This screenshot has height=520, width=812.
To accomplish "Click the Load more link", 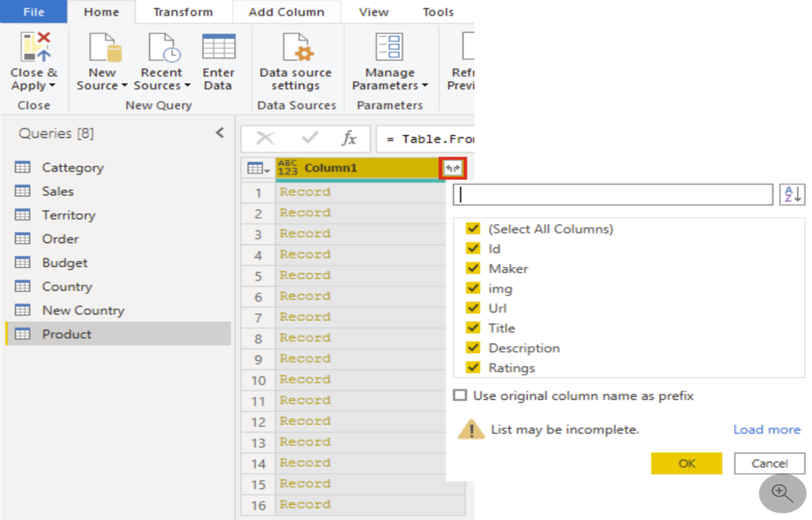I will coord(767,429).
